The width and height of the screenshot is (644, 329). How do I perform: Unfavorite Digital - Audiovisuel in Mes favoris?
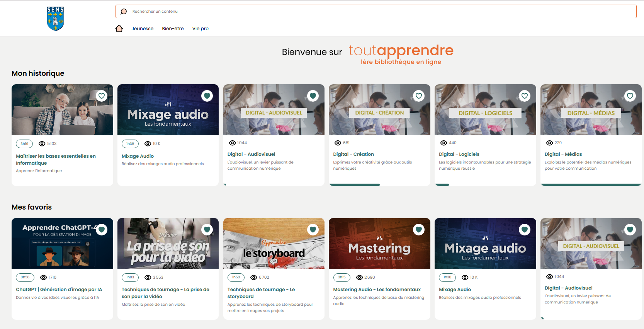click(630, 230)
